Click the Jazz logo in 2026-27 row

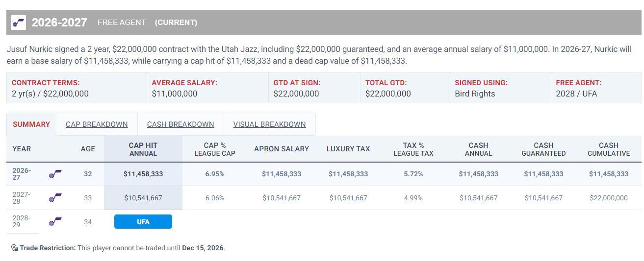(x=55, y=174)
